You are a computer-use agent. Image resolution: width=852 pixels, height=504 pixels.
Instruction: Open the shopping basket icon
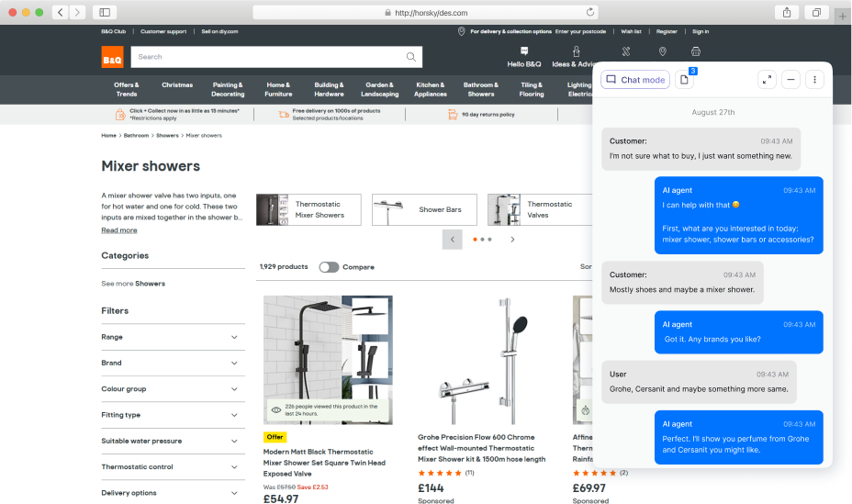(x=696, y=51)
